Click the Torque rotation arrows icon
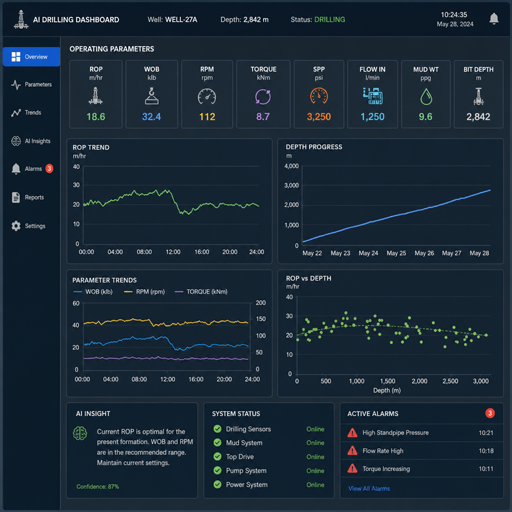The width and height of the screenshot is (512, 512). 263,97
